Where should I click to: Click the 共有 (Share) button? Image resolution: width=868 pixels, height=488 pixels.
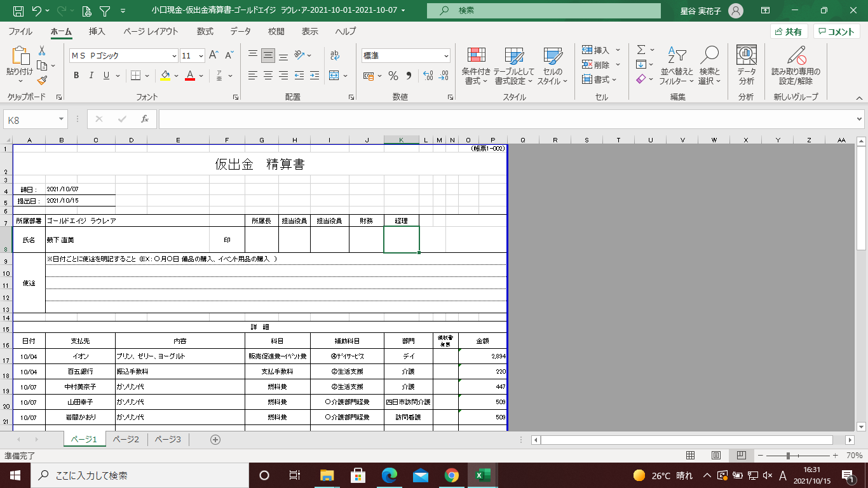tap(789, 32)
